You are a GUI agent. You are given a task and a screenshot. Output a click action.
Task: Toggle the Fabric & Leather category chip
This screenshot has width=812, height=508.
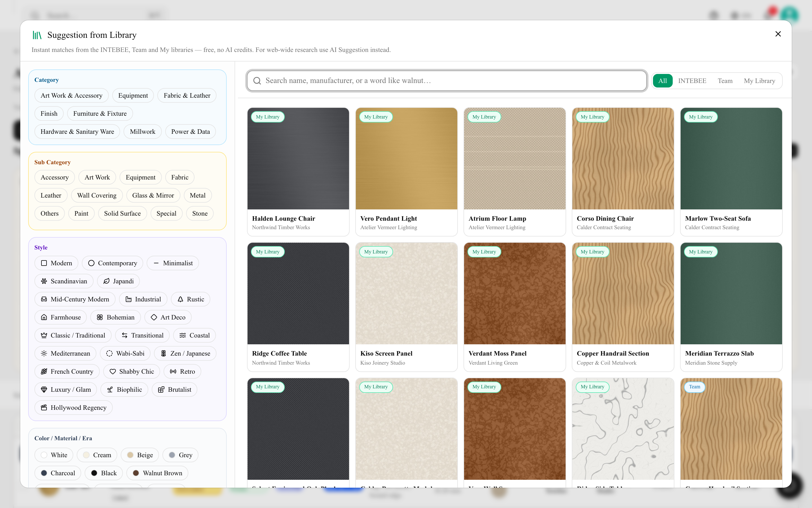click(x=187, y=95)
